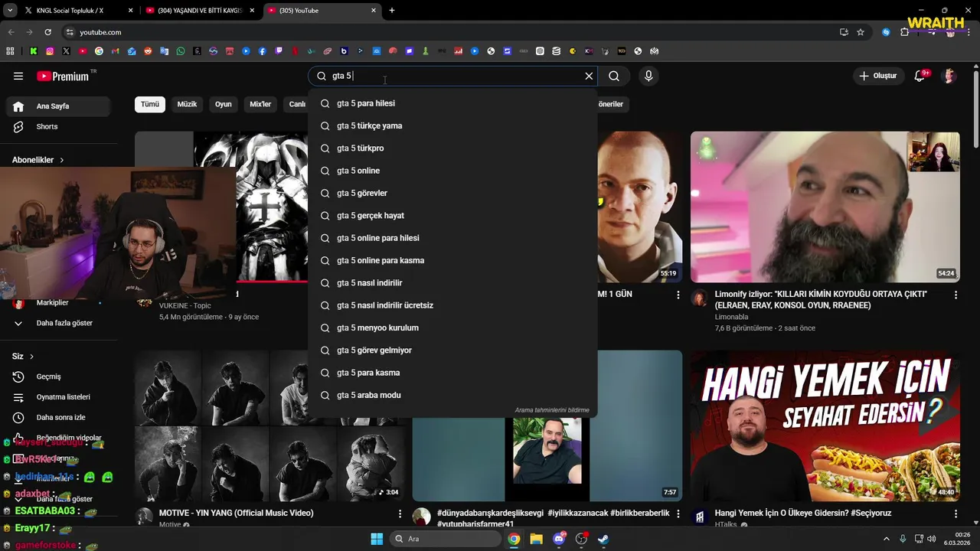The width and height of the screenshot is (980, 551).
Task: Open Discord from the taskbar
Action: [559, 539]
